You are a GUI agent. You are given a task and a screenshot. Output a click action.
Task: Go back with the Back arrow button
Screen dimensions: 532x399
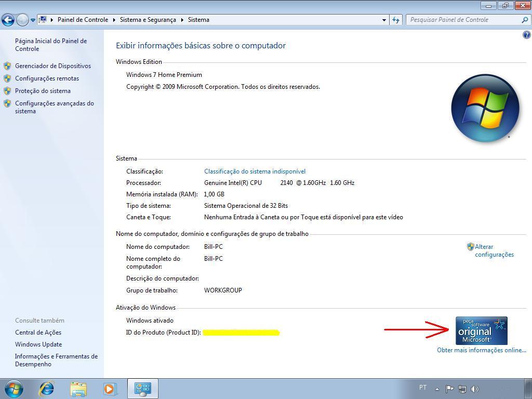(x=8, y=20)
